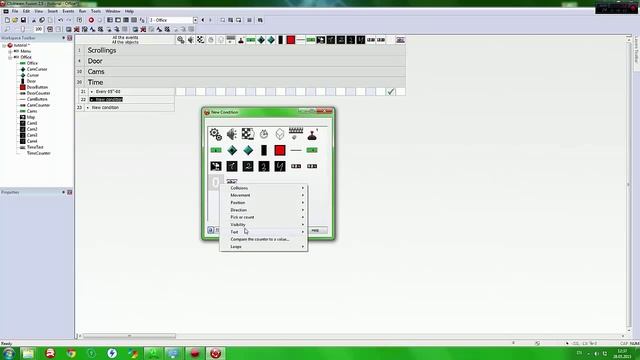Select Sound speaker icon in New Condition
Screen dimensions: 640x360
(232, 134)
